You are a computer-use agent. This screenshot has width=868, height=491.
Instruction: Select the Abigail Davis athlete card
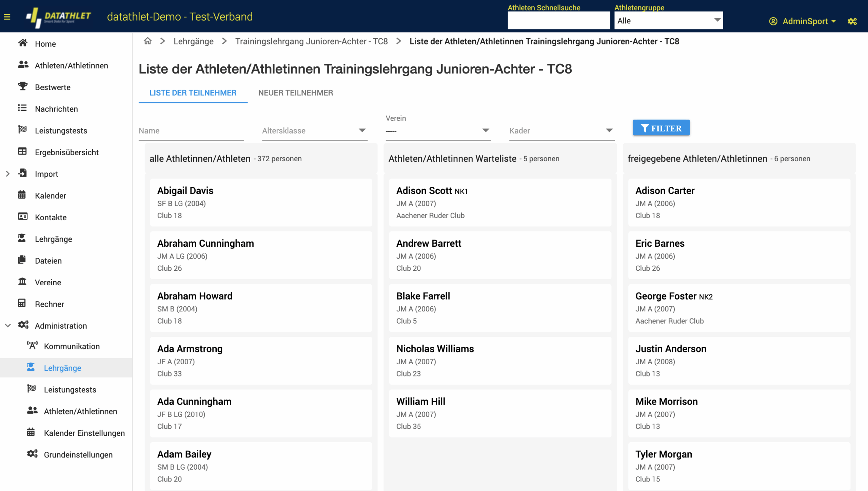click(x=261, y=203)
